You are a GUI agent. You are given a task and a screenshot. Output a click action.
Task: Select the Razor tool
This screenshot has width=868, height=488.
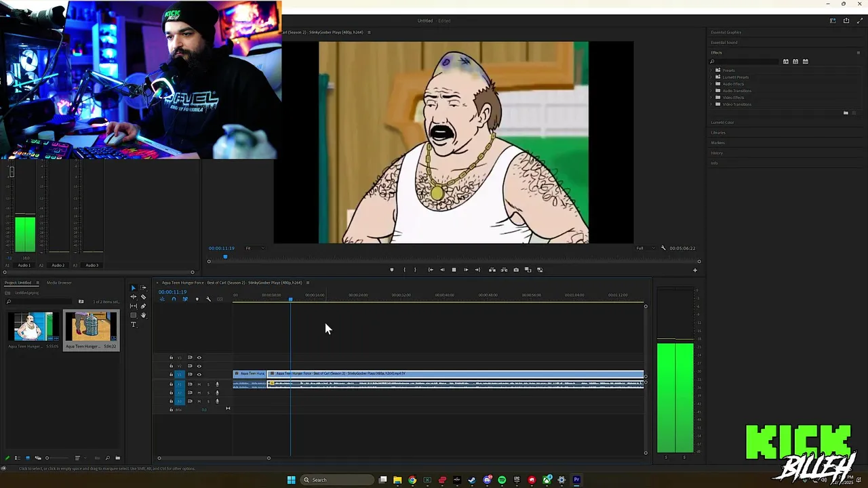[143, 297]
